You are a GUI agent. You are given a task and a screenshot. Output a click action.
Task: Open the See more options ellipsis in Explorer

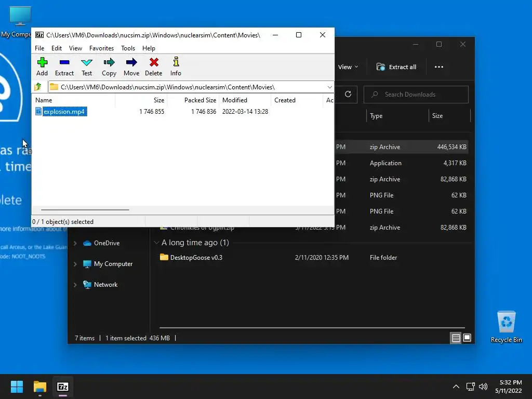pyautogui.click(x=438, y=67)
